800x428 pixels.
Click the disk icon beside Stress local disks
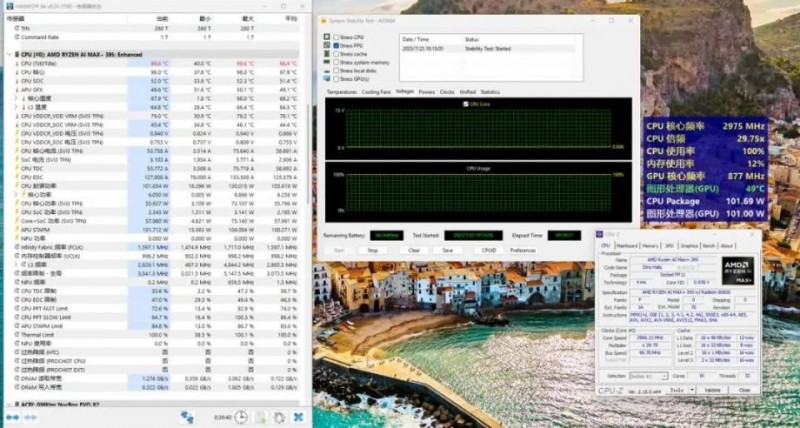(x=327, y=70)
